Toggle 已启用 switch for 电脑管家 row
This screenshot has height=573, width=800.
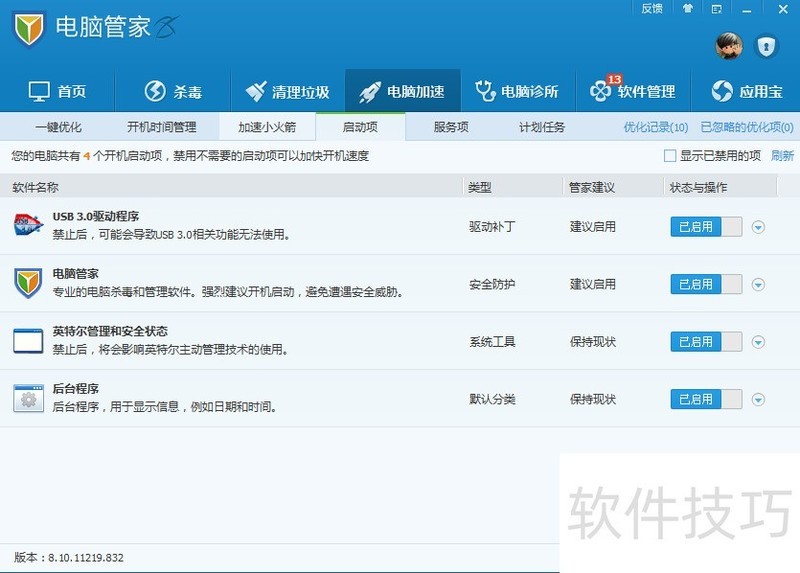[x=706, y=284]
